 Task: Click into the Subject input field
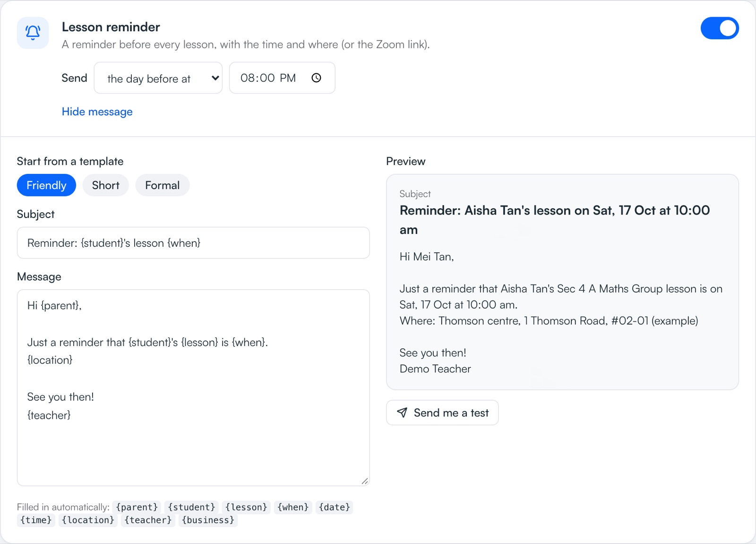coord(193,243)
